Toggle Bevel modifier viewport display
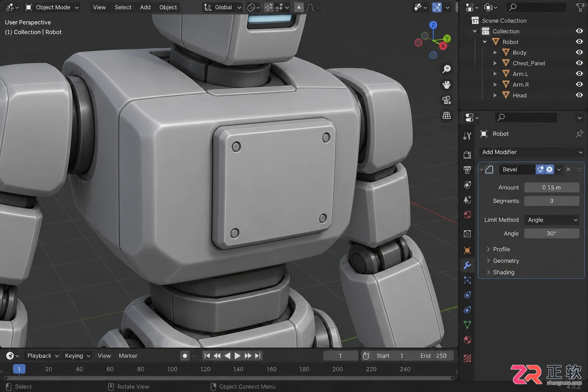Screen dimensions: 588x392 [550, 169]
